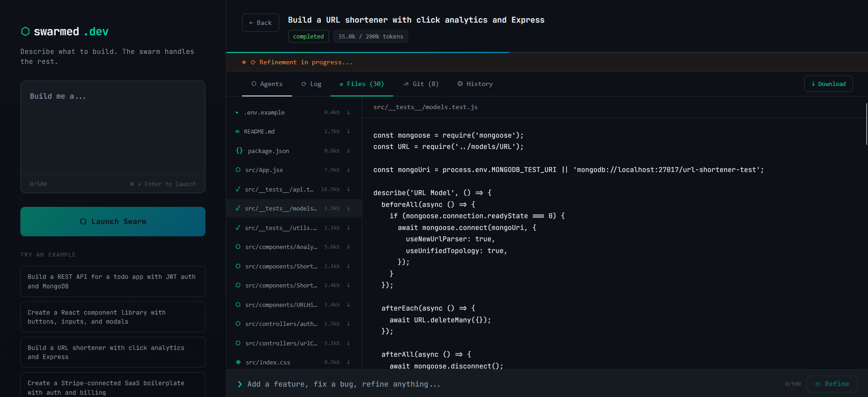The image size is (868, 397).
Task: Select the src/__tests__/models test file
Action: [294, 208]
